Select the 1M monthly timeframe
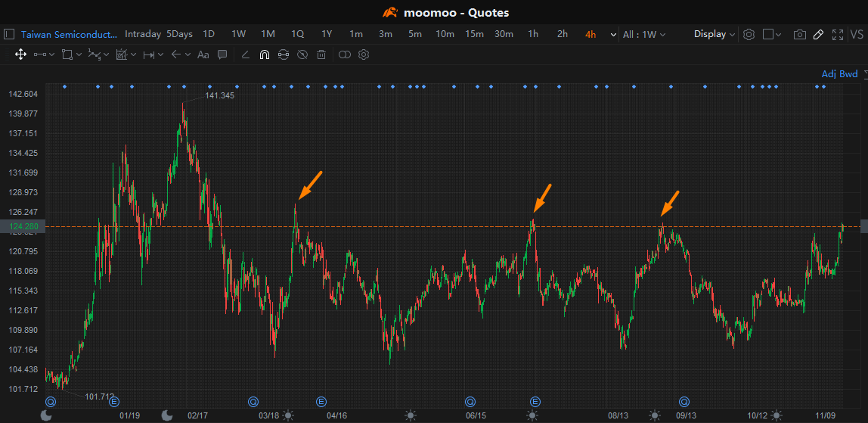This screenshot has height=423, width=868. (x=268, y=34)
